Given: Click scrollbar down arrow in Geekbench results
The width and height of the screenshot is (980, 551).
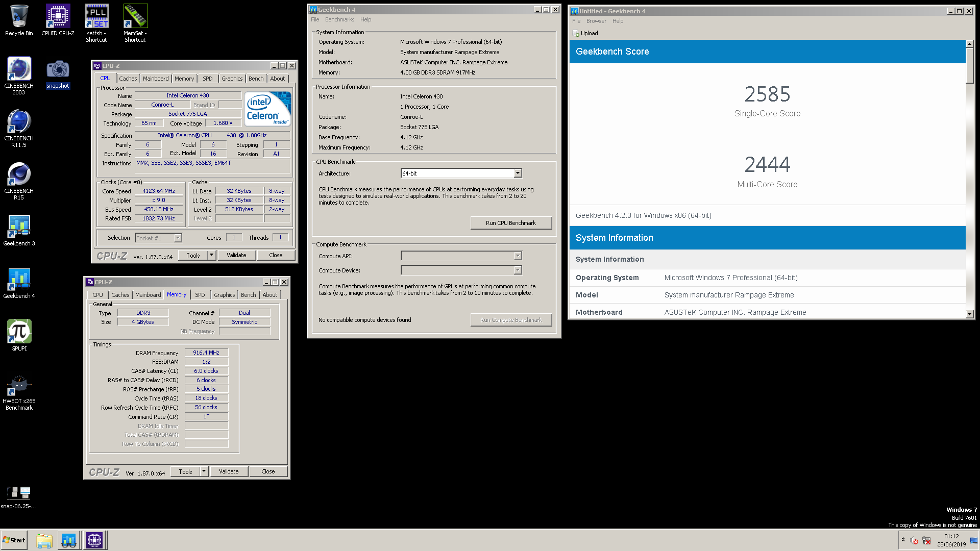Looking at the screenshot, I should (x=970, y=314).
